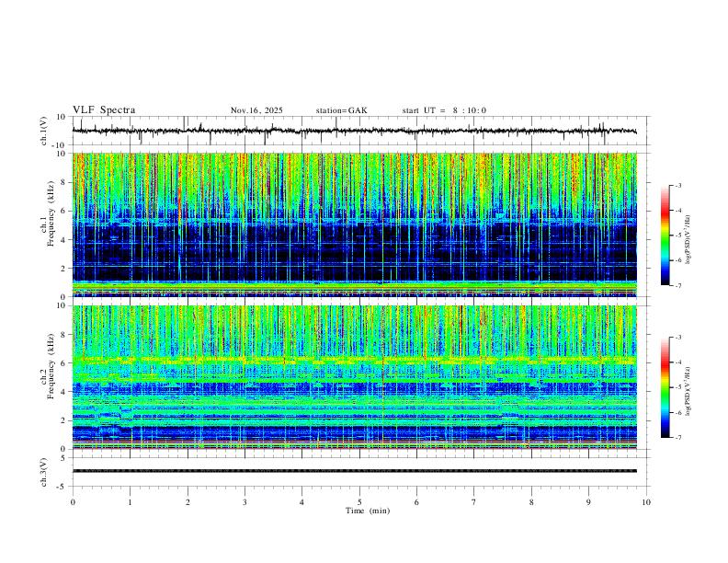Image resolution: width=728 pixels, height=563 pixels.
Task: Click the ch.3(V) axis label
Action: [x=44, y=472]
